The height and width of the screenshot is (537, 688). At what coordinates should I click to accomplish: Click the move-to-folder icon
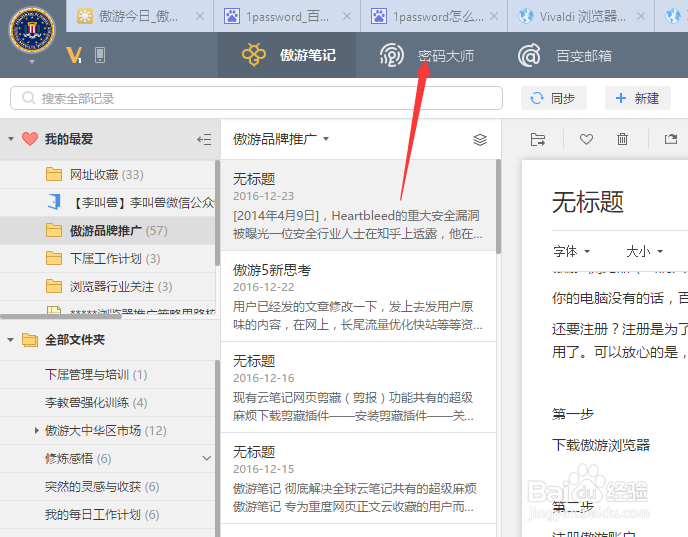[538, 140]
